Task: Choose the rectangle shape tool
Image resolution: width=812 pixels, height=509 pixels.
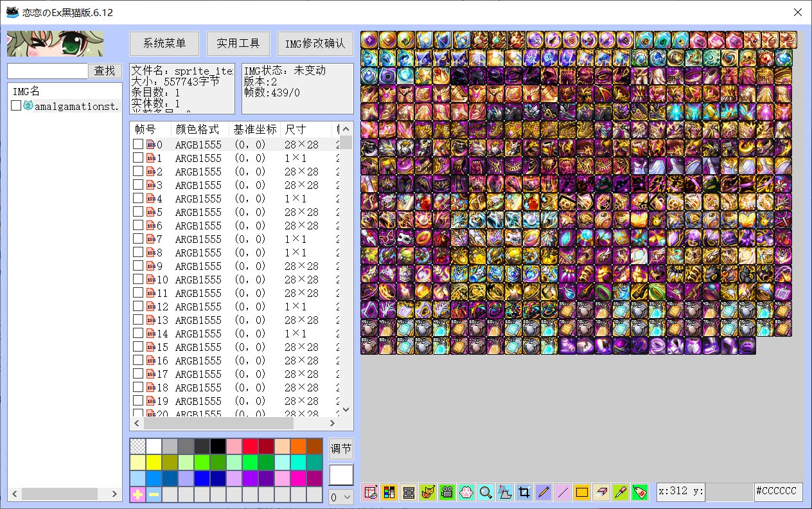Action: [581, 493]
